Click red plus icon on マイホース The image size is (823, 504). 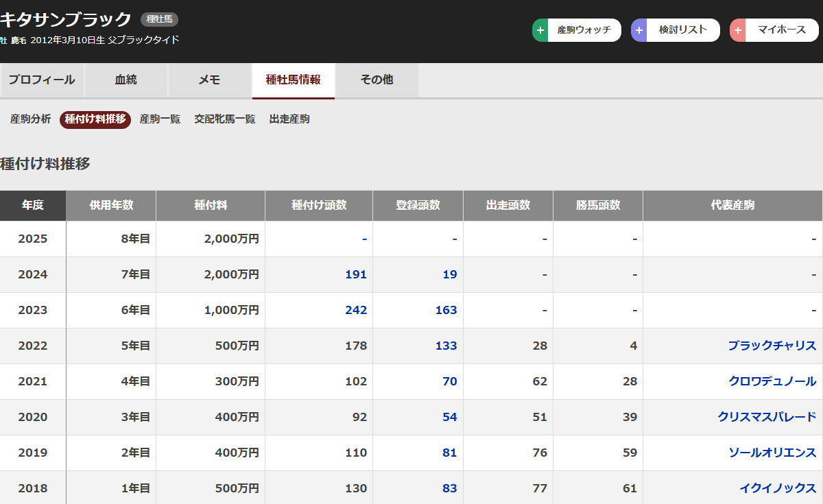point(738,30)
